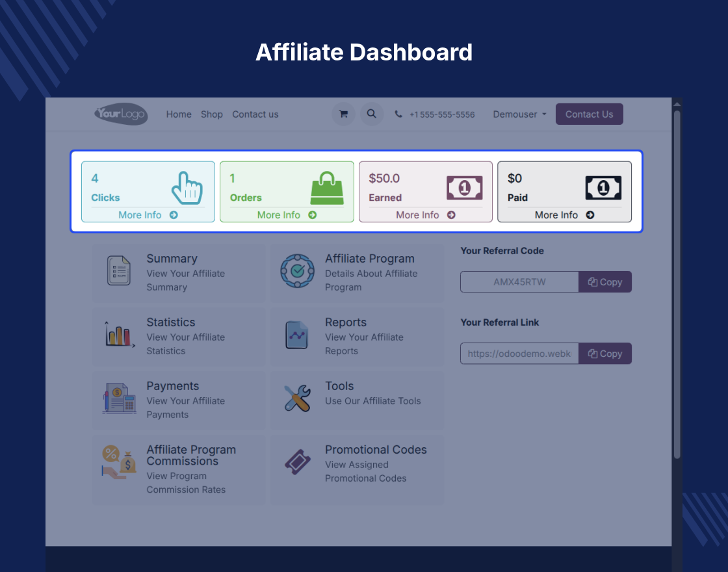Open the Shop menu item
Viewport: 728px width, 572px height.
point(212,114)
